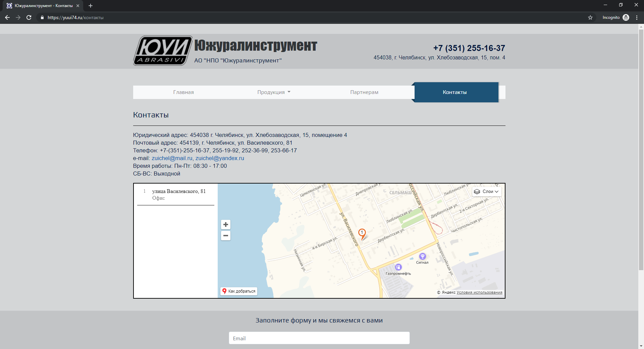Bookmark this page with the star icon
The image size is (644, 349).
click(x=590, y=17)
